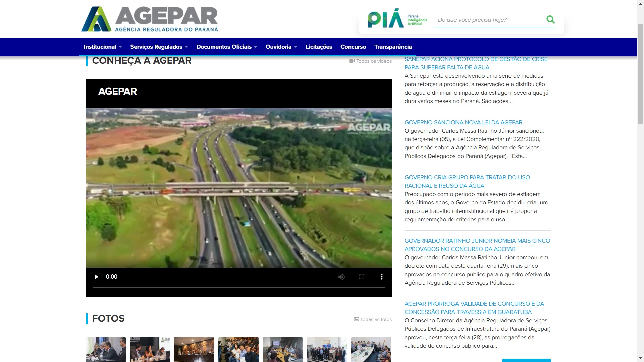Open the Ouvidoria menu
This screenshot has width=644, height=362.
tap(281, 47)
